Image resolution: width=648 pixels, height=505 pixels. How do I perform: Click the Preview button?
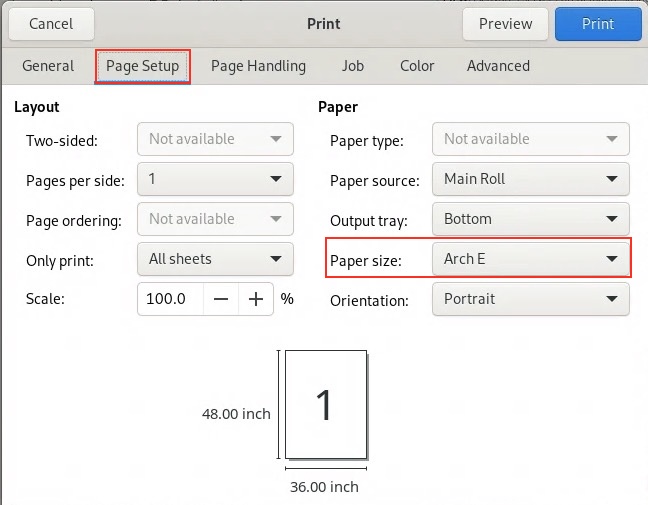[x=505, y=23]
